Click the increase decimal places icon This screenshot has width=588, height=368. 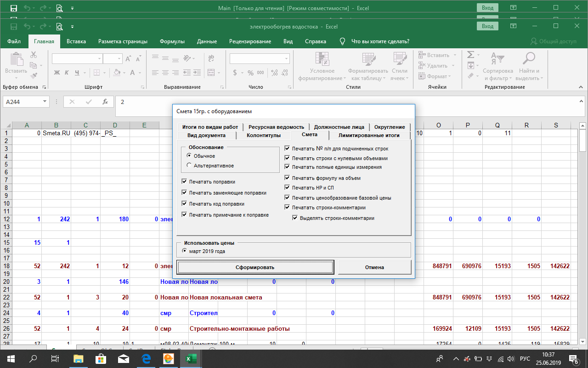pos(274,72)
